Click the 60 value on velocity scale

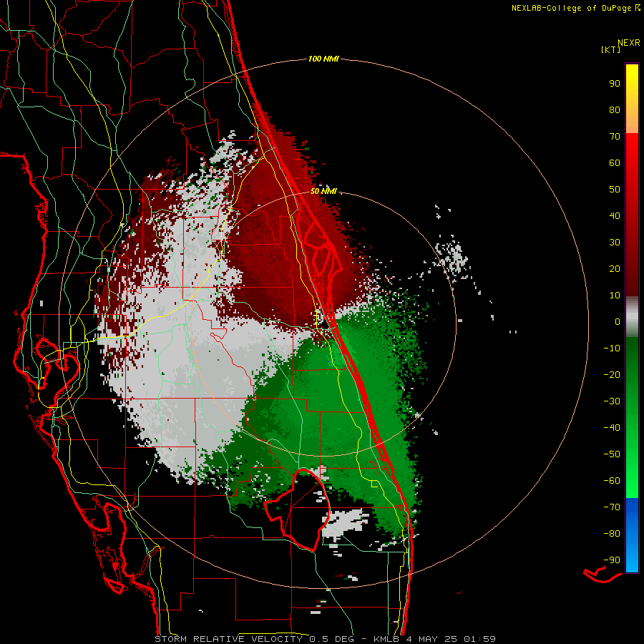pyautogui.click(x=615, y=162)
